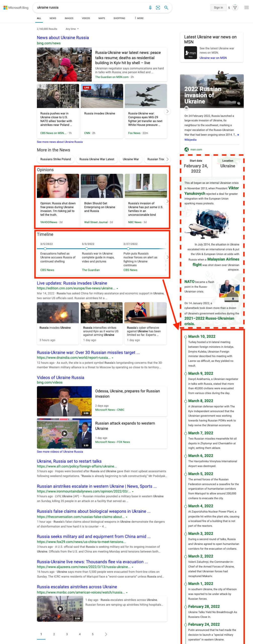This screenshot has height=644, width=253.
Task: Open the Viktor Yanukovych link
Action: tap(212, 191)
